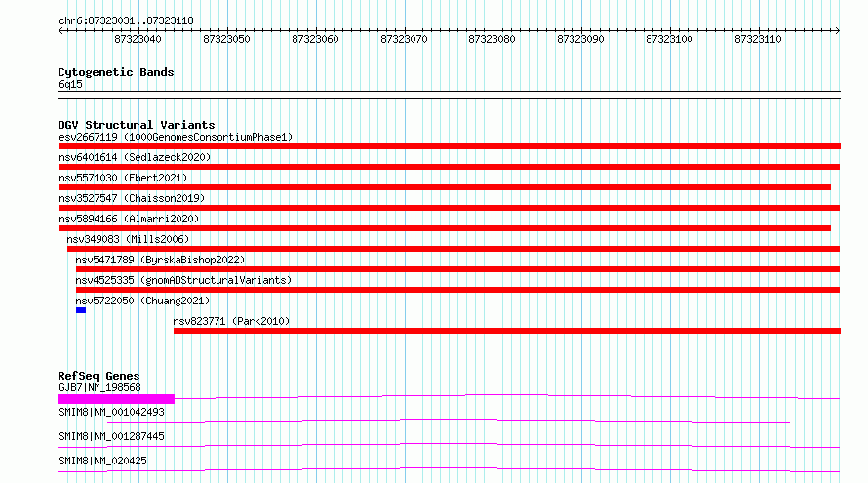The image size is (868, 483).
Task: Click the 6q15 cytogenetic band bar
Action: (x=449, y=95)
